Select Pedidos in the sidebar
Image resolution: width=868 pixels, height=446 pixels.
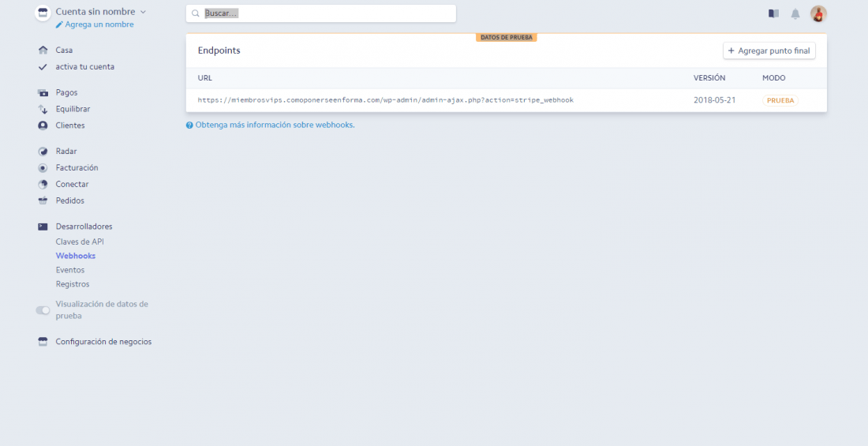click(x=69, y=201)
